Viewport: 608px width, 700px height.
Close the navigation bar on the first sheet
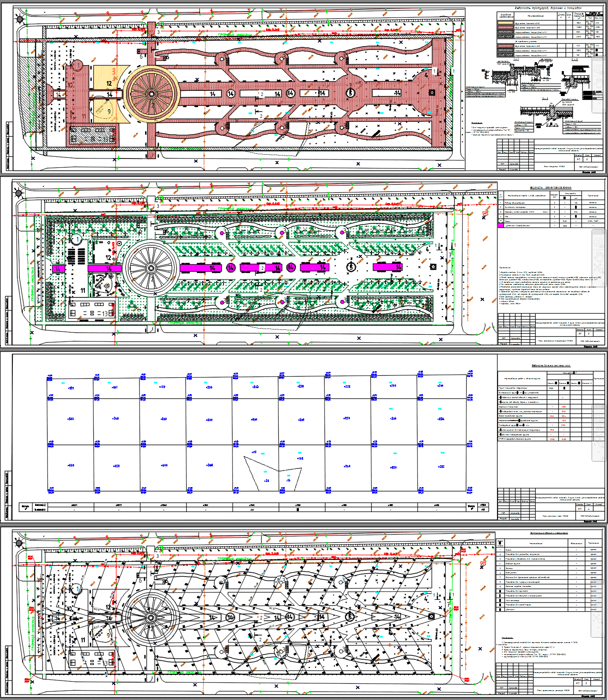pos(604,58)
